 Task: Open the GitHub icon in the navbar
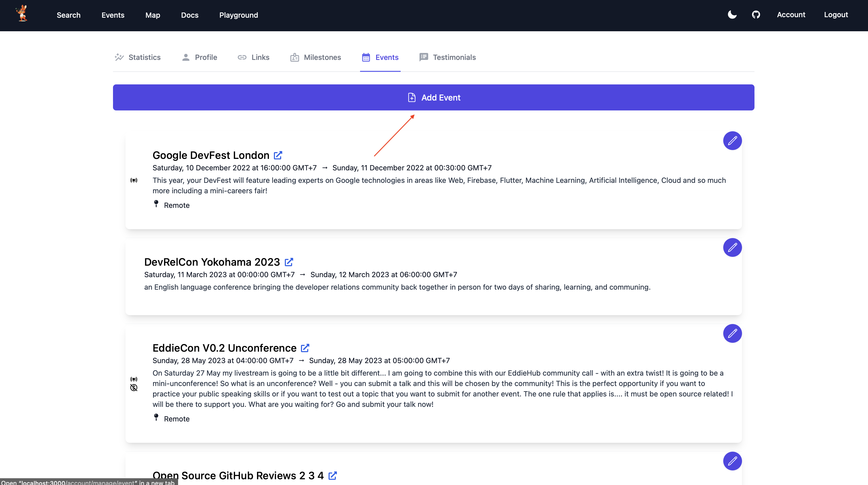[756, 15]
